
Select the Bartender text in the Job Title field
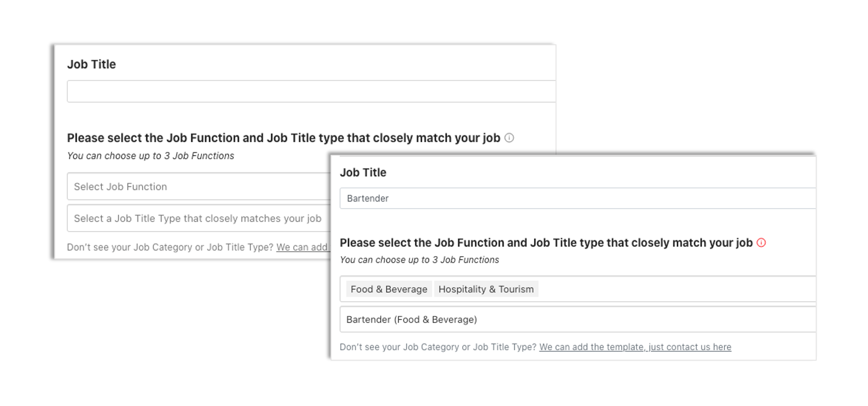(x=367, y=198)
